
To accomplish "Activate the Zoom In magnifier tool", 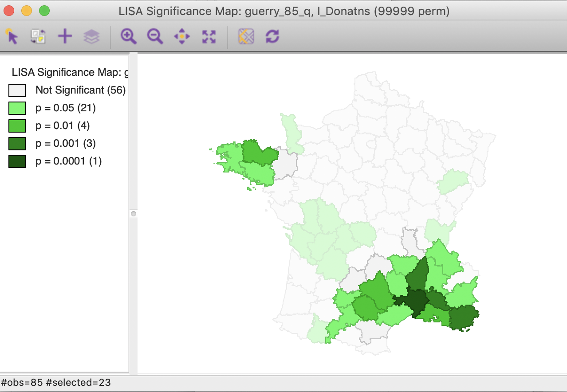I will [x=128, y=36].
